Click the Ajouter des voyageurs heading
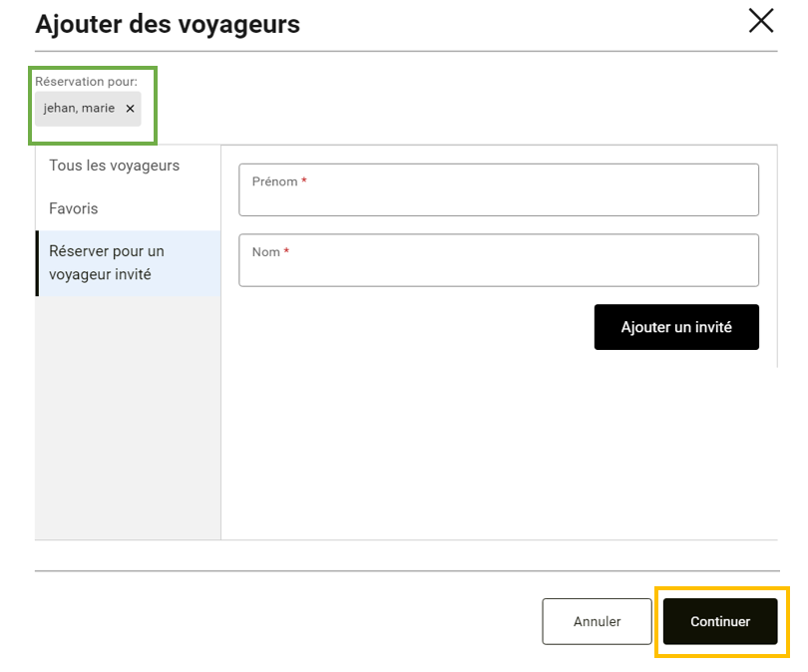This screenshot has width=808, height=672. tap(168, 24)
